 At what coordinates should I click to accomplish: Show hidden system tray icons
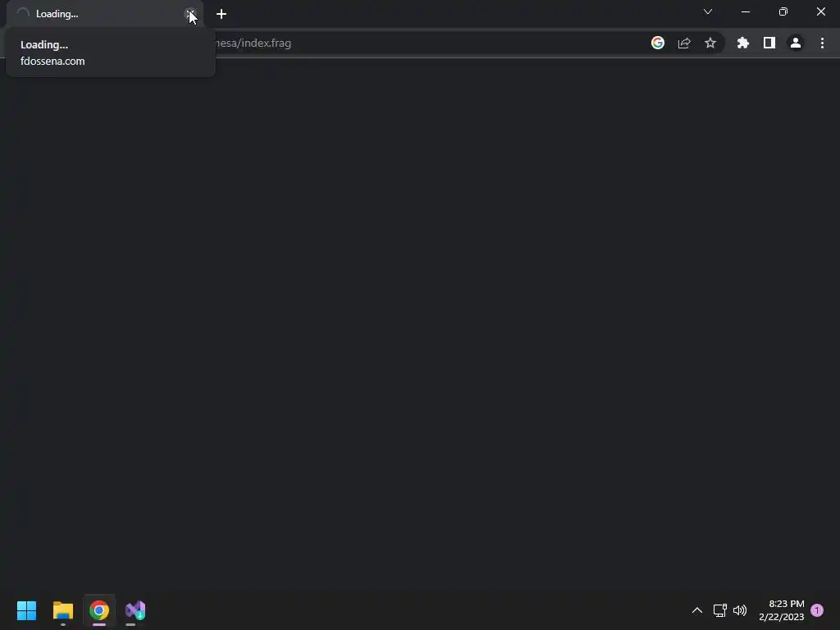click(697, 610)
